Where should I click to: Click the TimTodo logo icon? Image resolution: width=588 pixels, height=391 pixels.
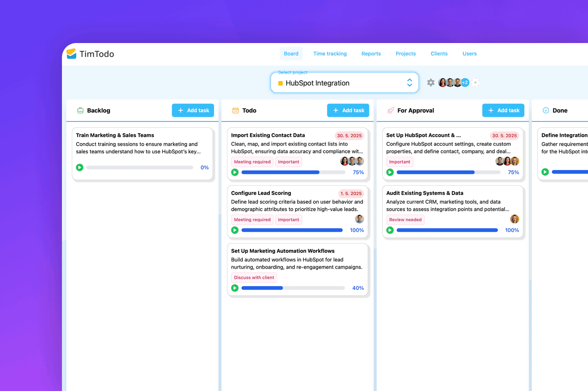click(72, 53)
